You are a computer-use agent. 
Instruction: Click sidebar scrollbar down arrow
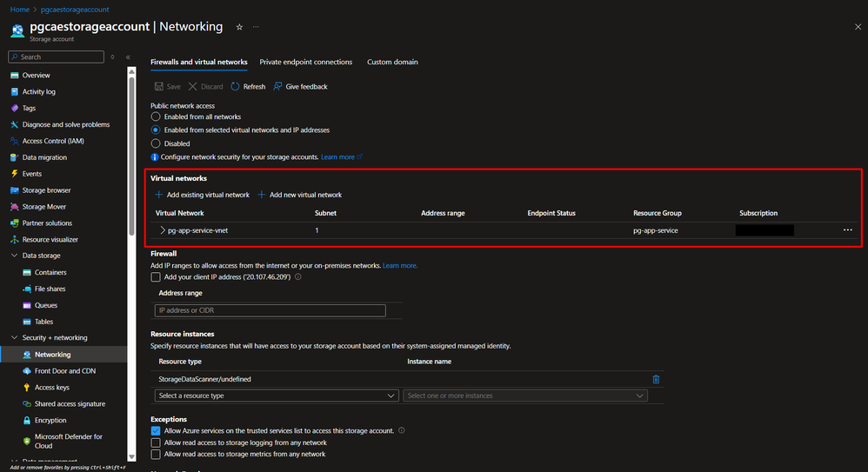[131, 457]
